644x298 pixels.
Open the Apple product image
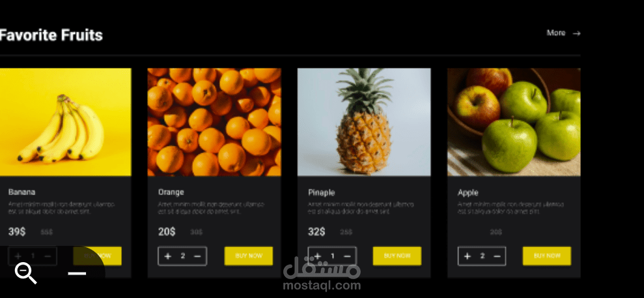(x=514, y=122)
